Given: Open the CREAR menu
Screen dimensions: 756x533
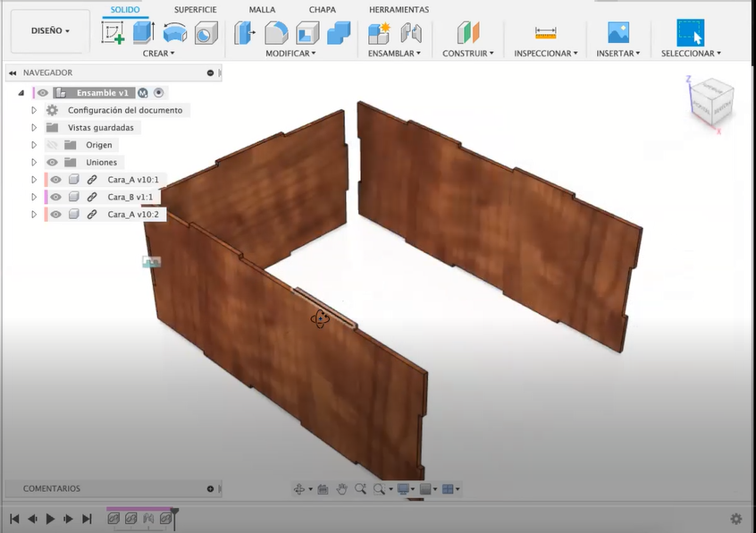Looking at the screenshot, I should coord(159,54).
